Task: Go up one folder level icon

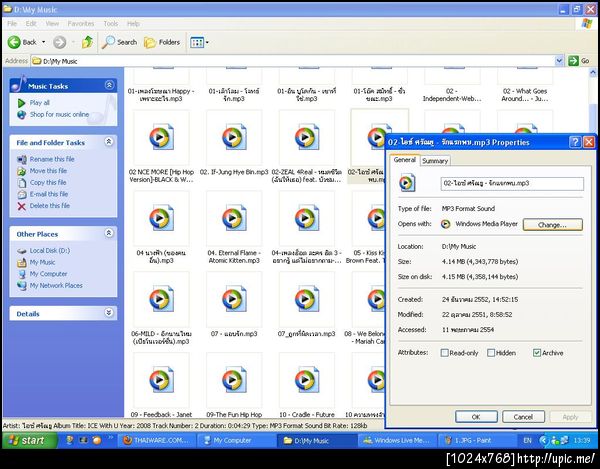Action: click(x=87, y=42)
